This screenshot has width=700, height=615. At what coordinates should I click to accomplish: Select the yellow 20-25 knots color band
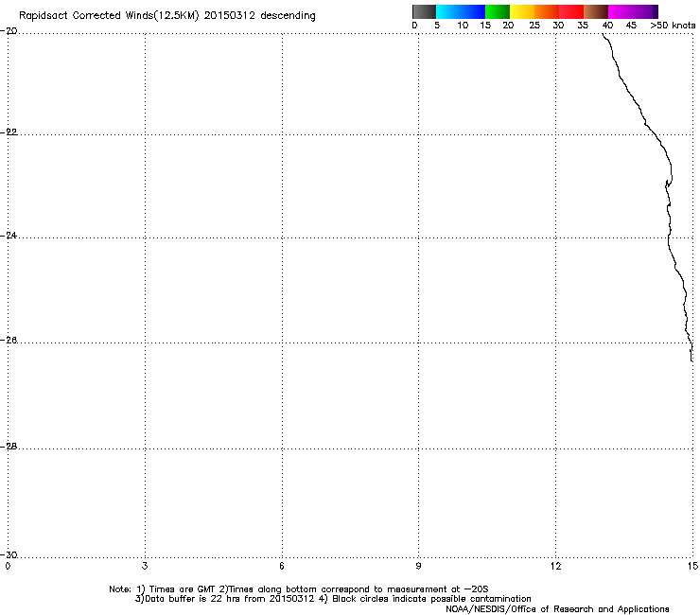pyautogui.click(x=522, y=11)
